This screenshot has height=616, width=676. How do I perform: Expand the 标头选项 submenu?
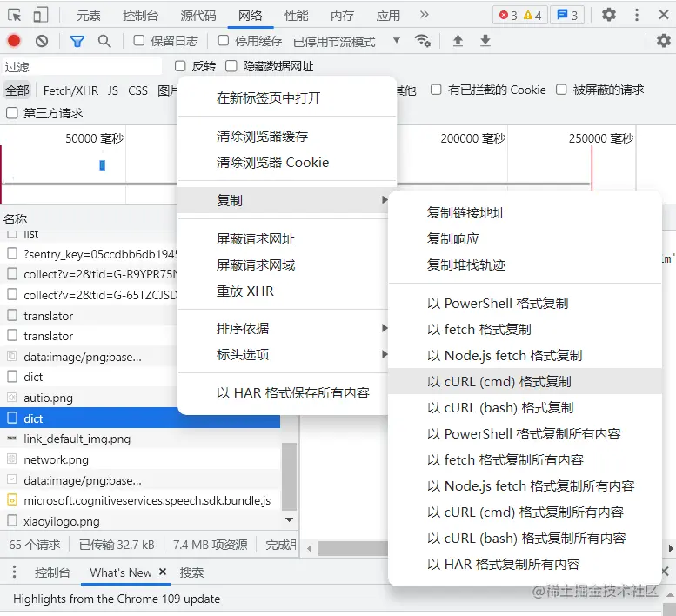(284, 354)
